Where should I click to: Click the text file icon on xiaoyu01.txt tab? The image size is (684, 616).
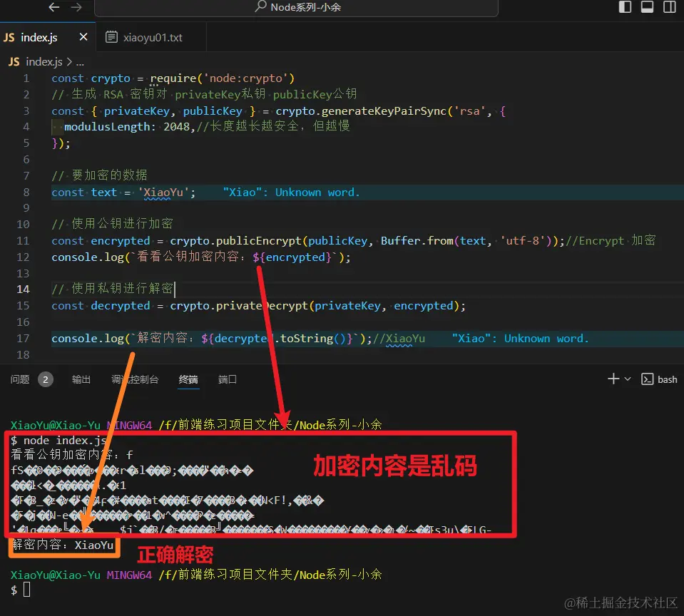pyautogui.click(x=112, y=37)
